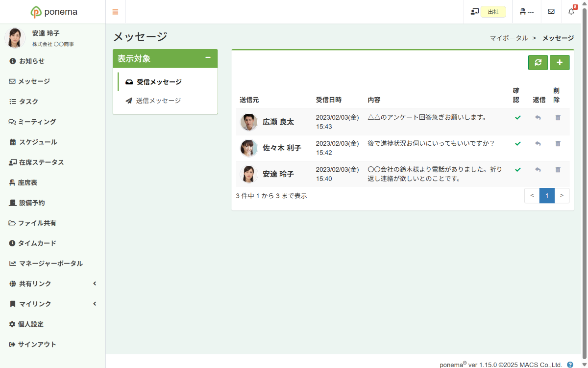Click the 内容 column header

(x=374, y=100)
